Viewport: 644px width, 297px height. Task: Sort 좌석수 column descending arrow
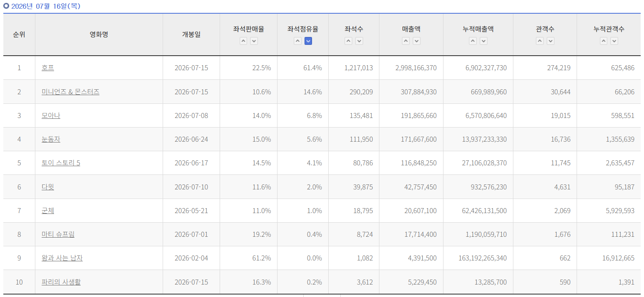pyautogui.click(x=359, y=41)
